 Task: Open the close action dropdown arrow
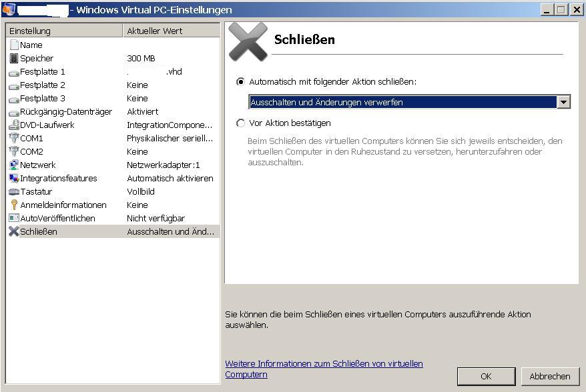point(563,101)
